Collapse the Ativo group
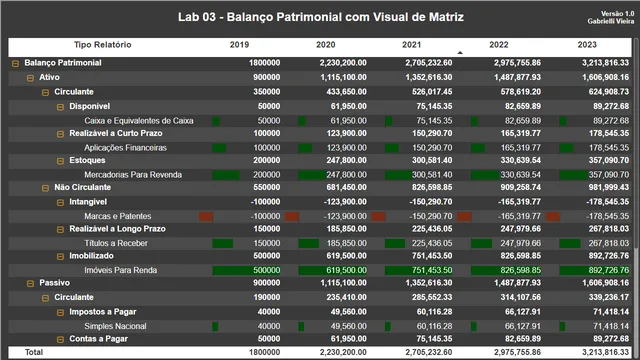Image resolution: width=640 pixels, height=360 pixels. pos(30,78)
